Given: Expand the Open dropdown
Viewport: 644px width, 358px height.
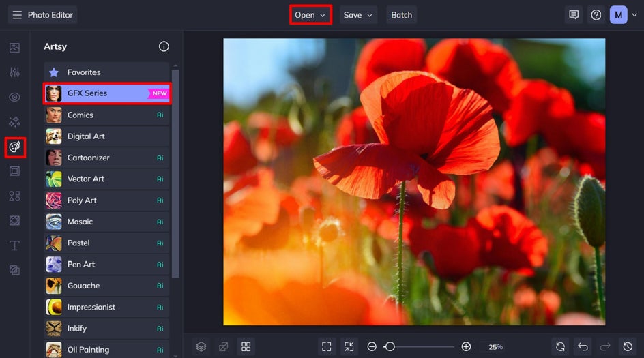Looking at the screenshot, I should point(310,15).
